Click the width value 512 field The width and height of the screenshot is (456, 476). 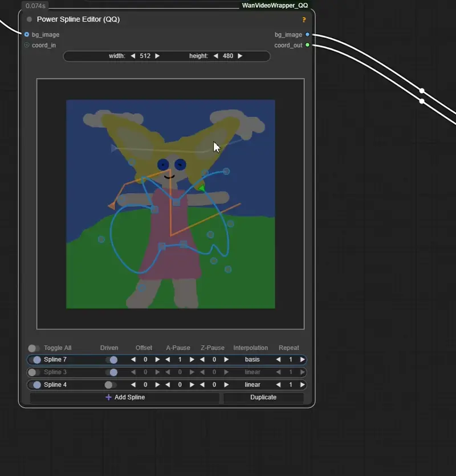(x=145, y=56)
